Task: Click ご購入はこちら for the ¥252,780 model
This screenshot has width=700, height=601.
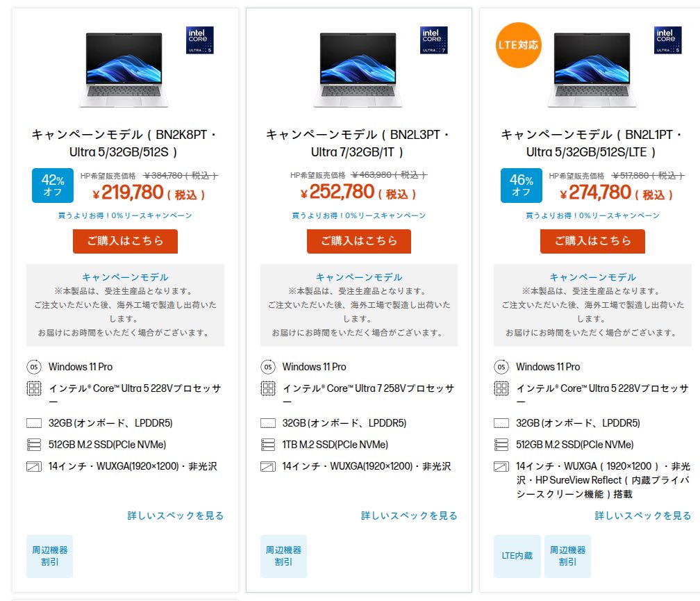Action: coord(359,241)
